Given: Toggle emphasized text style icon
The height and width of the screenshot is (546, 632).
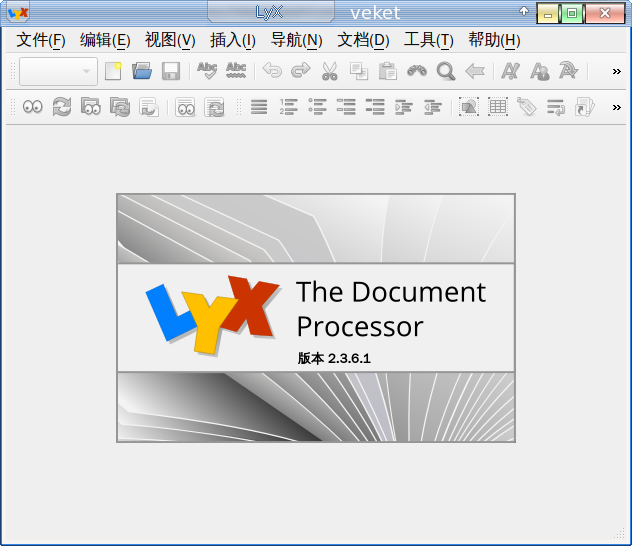Looking at the screenshot, I should pos(510,71).
